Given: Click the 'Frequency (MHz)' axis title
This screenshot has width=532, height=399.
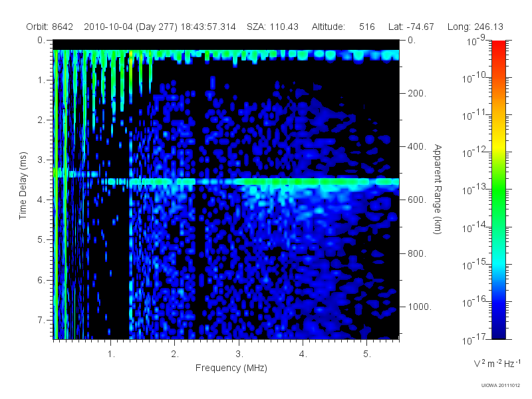Looking at the screenshot, I should point(231,368).
